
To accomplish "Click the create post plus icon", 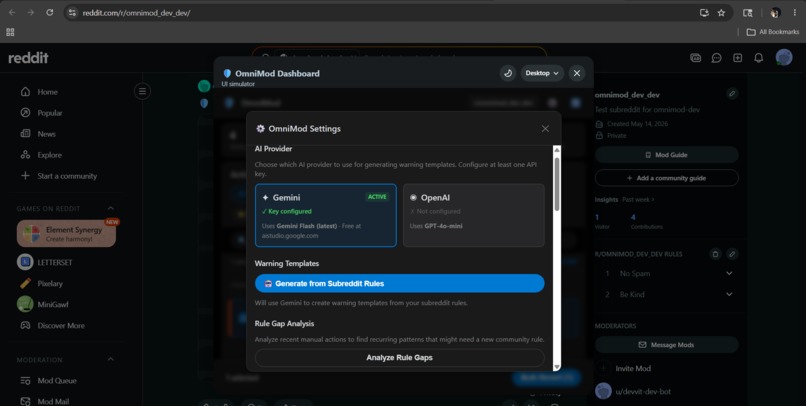I will coord(738,58).
